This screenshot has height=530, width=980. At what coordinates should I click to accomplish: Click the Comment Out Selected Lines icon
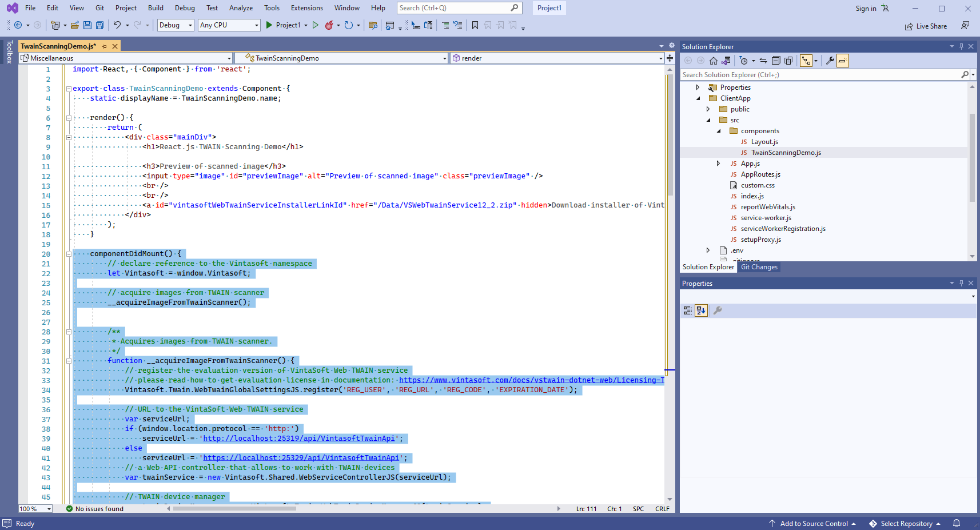pyautogui.click(x=445, y=25)
